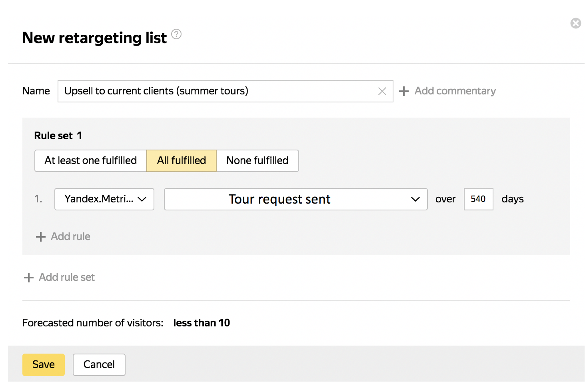Focus the 540 days input field
The width and height of the screenshot is (587, 392).
[478, 199]
